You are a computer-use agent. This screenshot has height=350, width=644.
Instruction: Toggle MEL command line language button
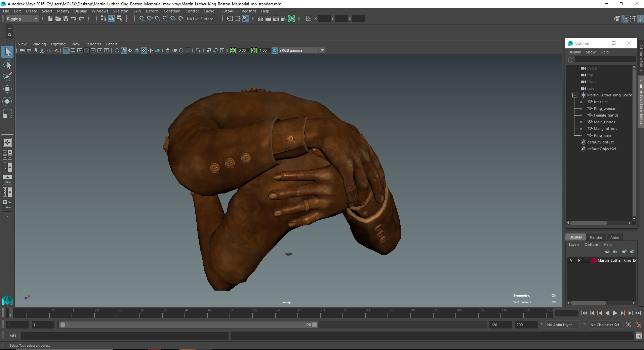pyautogui.click(x=13, y=336)
